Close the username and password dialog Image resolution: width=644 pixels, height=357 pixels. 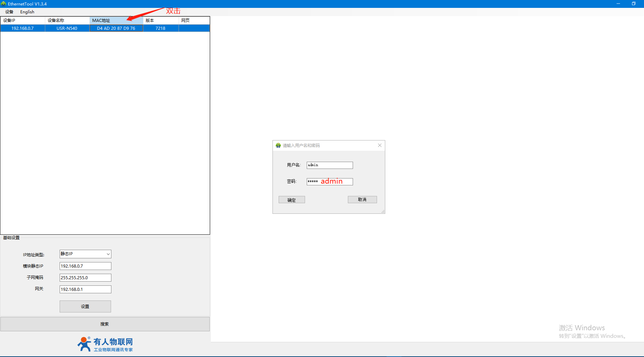(380, 146)
